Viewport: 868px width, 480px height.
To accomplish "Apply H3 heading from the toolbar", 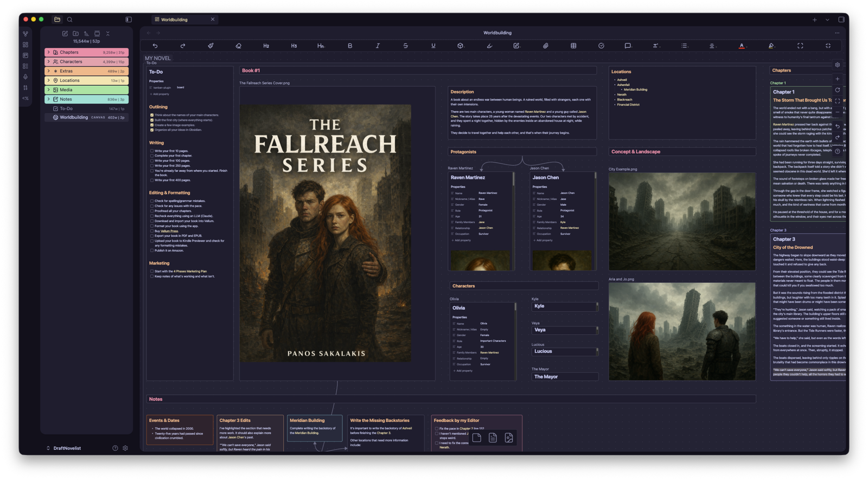I will [x=293, y=46].
